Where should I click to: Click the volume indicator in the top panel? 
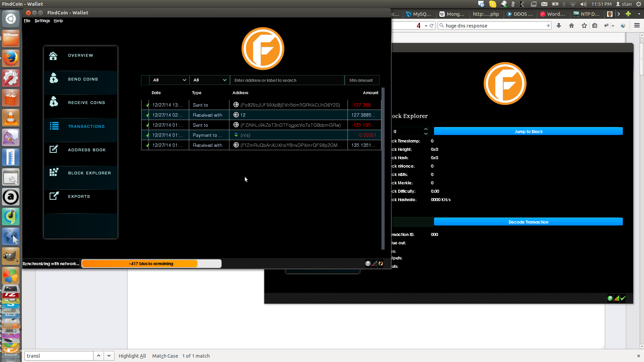[x=584, y=4]
